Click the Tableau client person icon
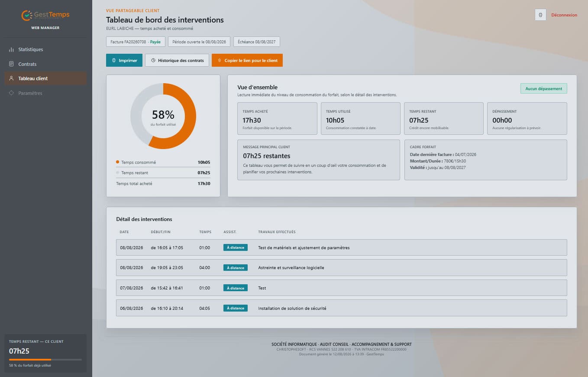Image resolution: width=588 pixels, height=377 pixels. pos(12,78)
